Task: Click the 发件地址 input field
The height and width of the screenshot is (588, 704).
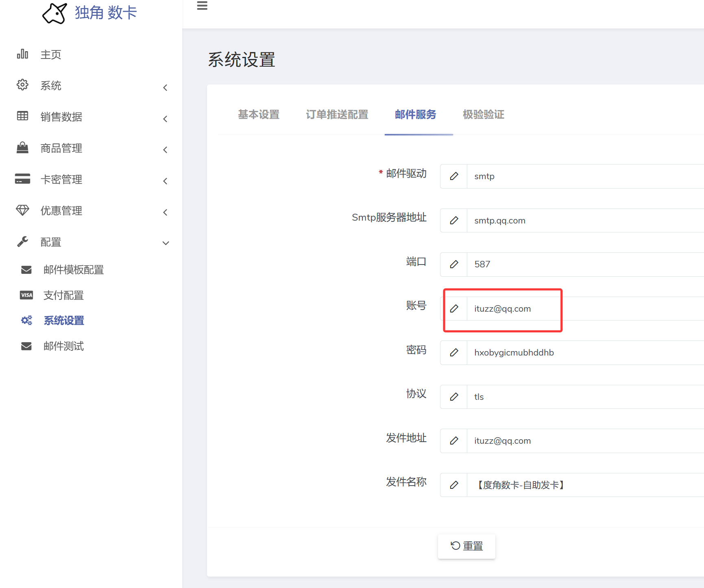Action: pos(586,441)
